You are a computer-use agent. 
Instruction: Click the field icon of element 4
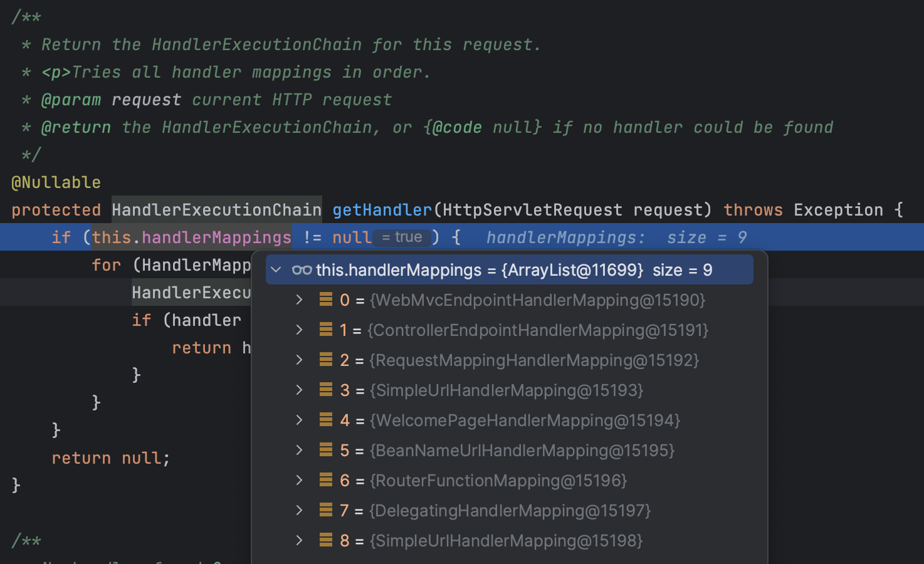pyautogui.click(x=326, y=420)
